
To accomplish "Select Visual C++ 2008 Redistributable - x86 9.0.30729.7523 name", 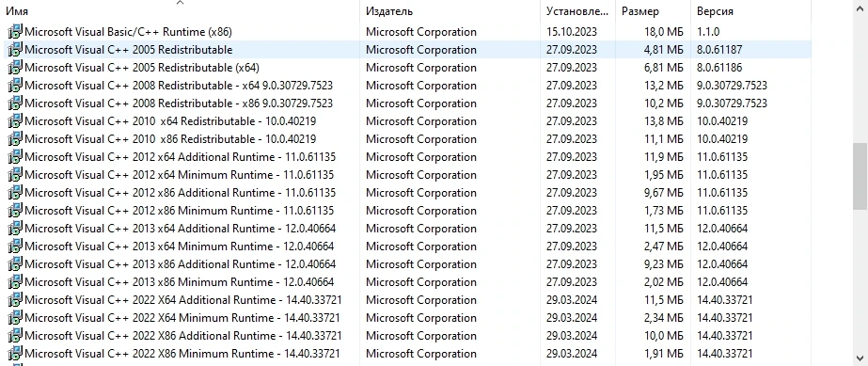I will (179, 103).
